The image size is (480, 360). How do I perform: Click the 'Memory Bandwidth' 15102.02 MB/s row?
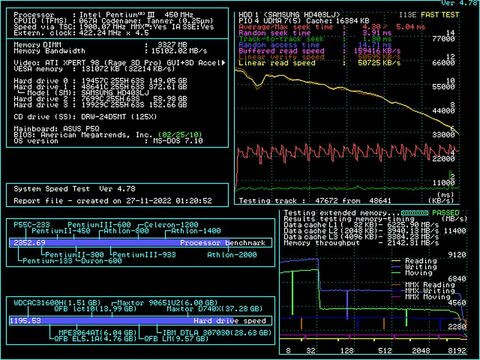[x=110, y=51]
